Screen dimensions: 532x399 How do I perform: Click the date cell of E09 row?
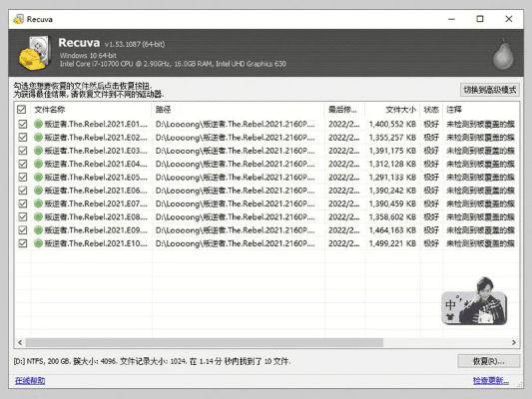pos(343,230)
